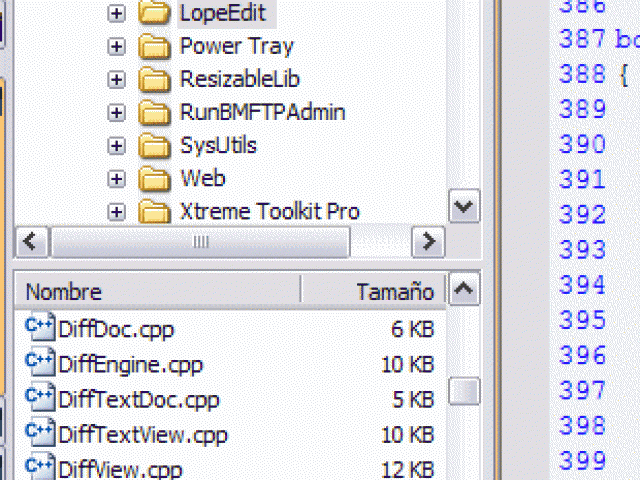Click the DiffEngine.cpp C++ file icon
Screen dimensions: 640x480
(40, 362)
